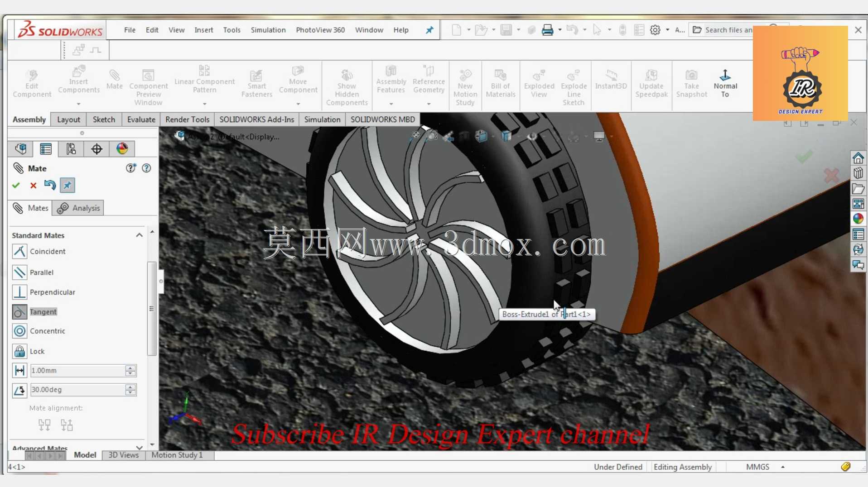Set mate alignment to Anti-Aligned

67,425
